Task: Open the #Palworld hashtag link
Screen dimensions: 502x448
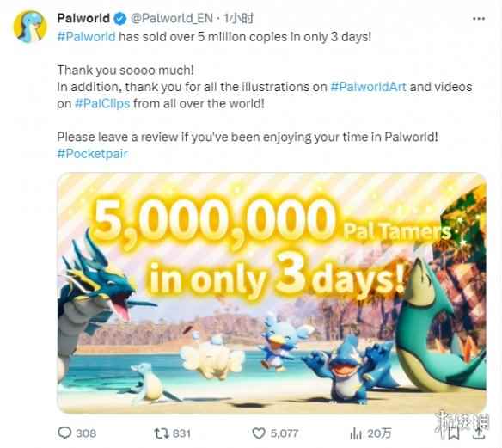Action: pyautogui.click(x=87, y=37)
